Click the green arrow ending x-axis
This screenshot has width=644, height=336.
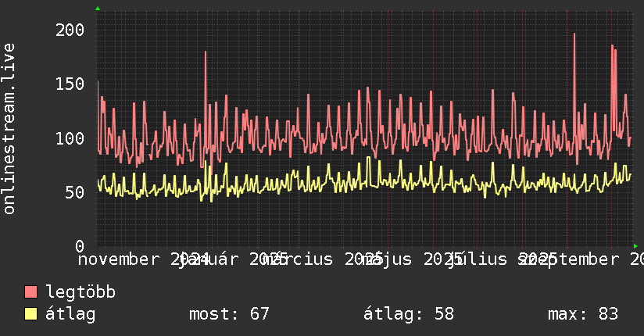coord(635,246)
